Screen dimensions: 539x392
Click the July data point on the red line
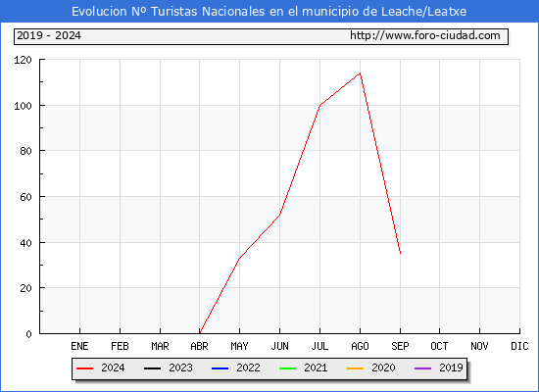coord(320,105)
